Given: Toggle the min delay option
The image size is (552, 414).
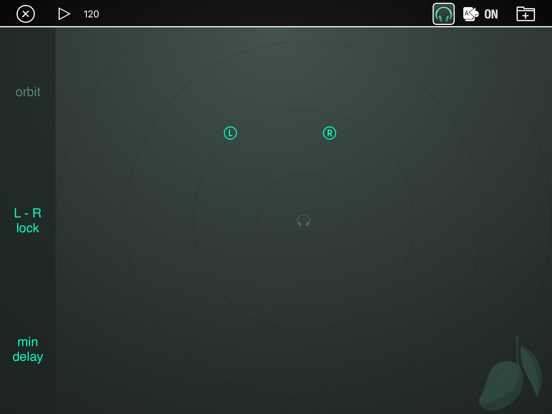Looking at the screenshot, I should 28,349.
